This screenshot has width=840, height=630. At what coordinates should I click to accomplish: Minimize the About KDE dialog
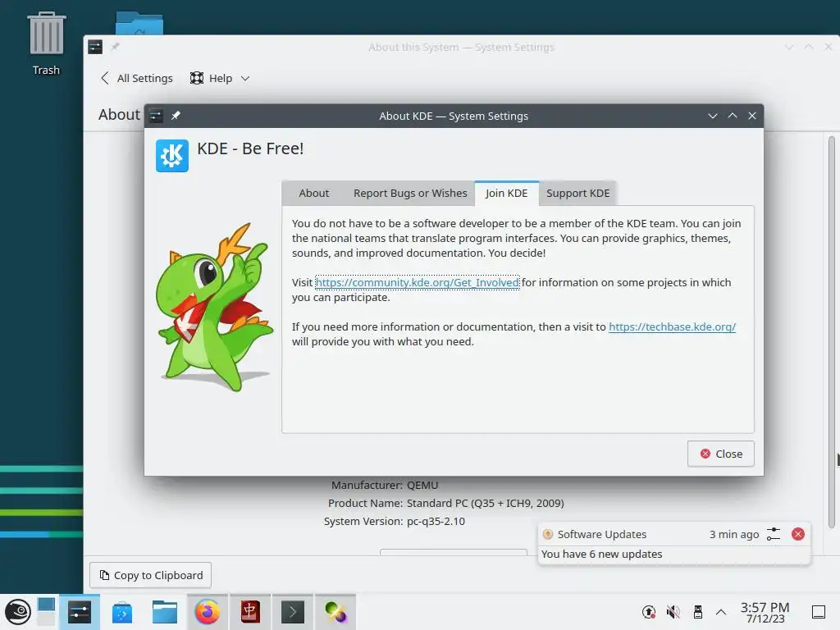click(x=713, y=116)
